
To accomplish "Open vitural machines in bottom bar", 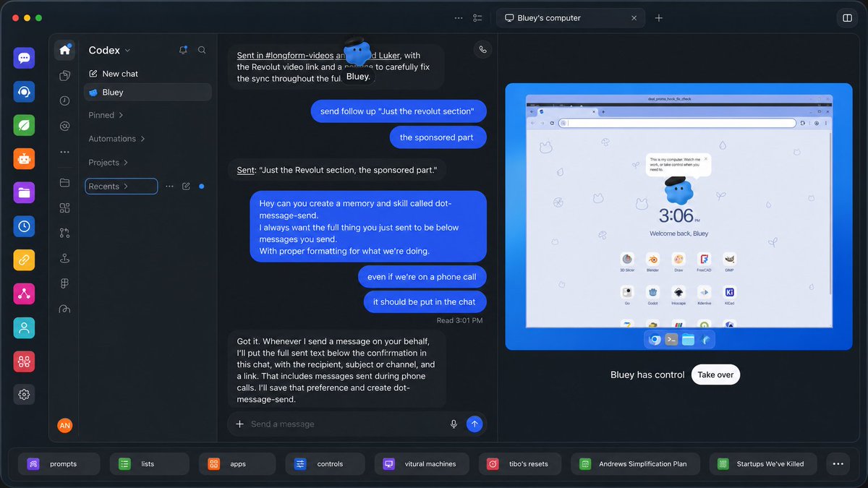I will [x=423, y=464].
